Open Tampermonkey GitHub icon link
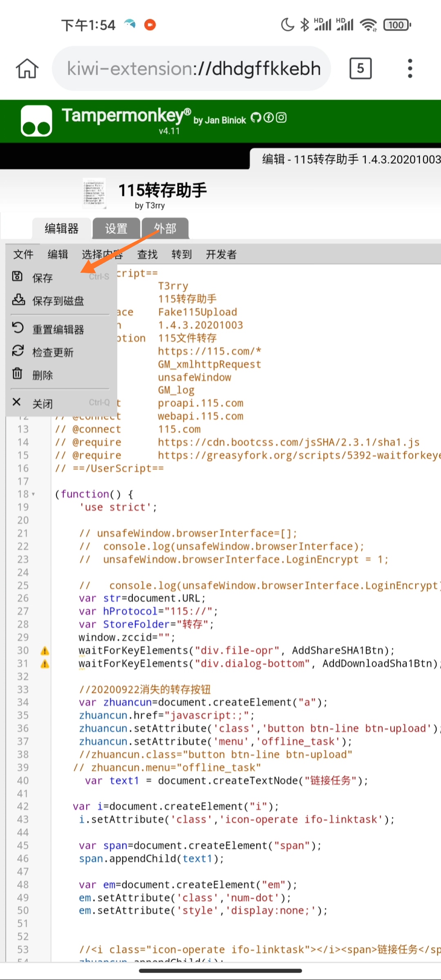The height and width of the screenshot is (980, 441). coord(256,118)
